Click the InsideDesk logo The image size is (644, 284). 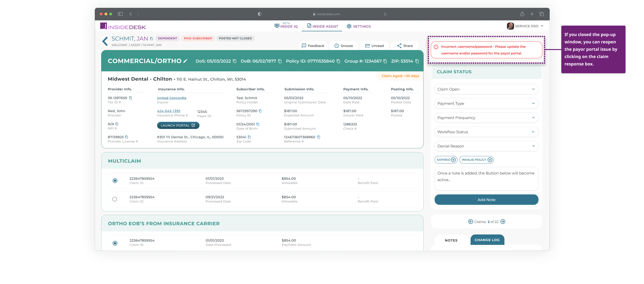click(x=123, y=26)
